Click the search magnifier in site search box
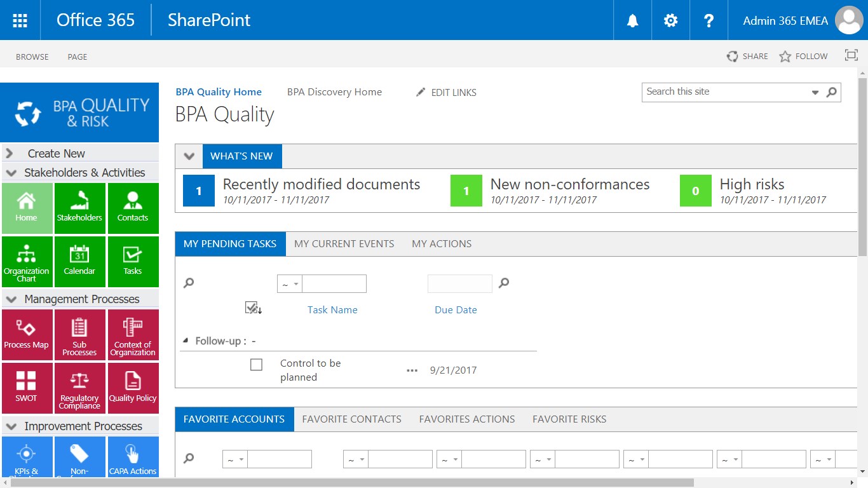The width and height of the screenshot is (868, 488). coord(831,92)
